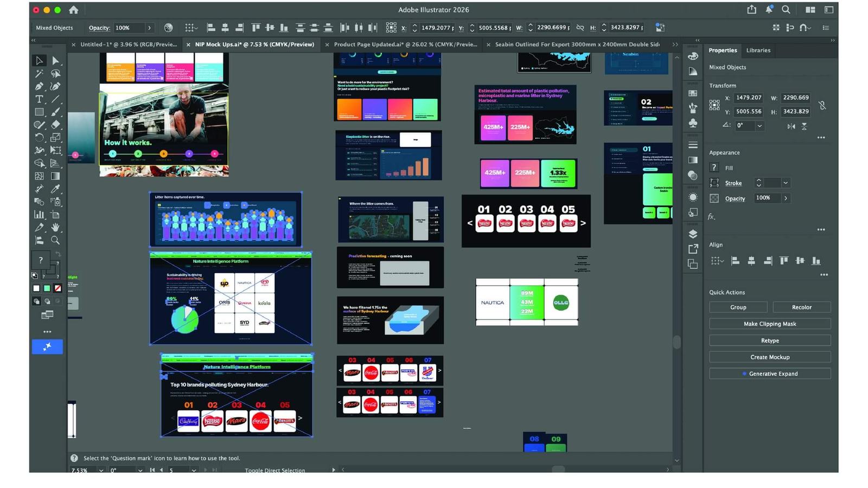The width and height of the screenshot is (868, 488).
Task: Switch to the Untitled-1 document tab
Action: pos(128,44)
